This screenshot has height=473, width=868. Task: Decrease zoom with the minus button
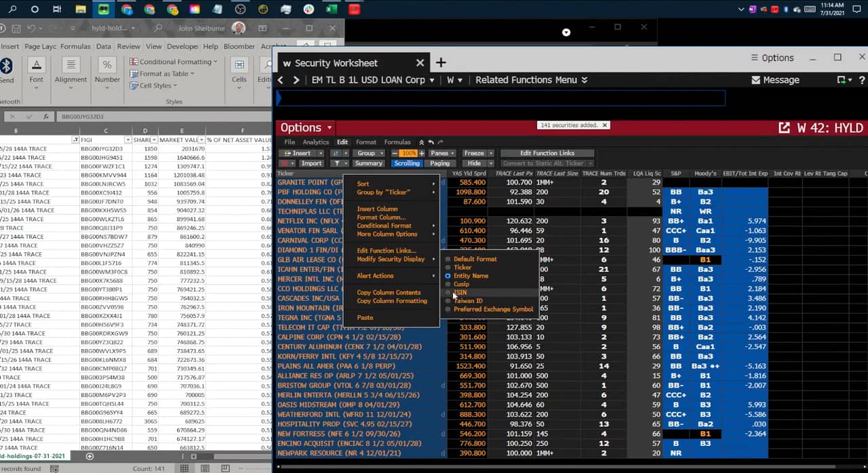point(395,153)
